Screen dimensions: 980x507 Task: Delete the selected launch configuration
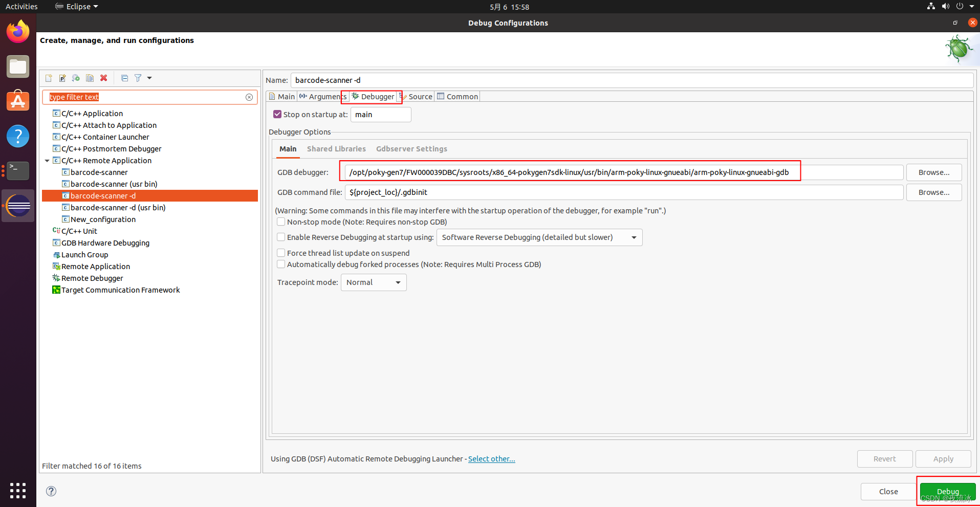point(104,78)
